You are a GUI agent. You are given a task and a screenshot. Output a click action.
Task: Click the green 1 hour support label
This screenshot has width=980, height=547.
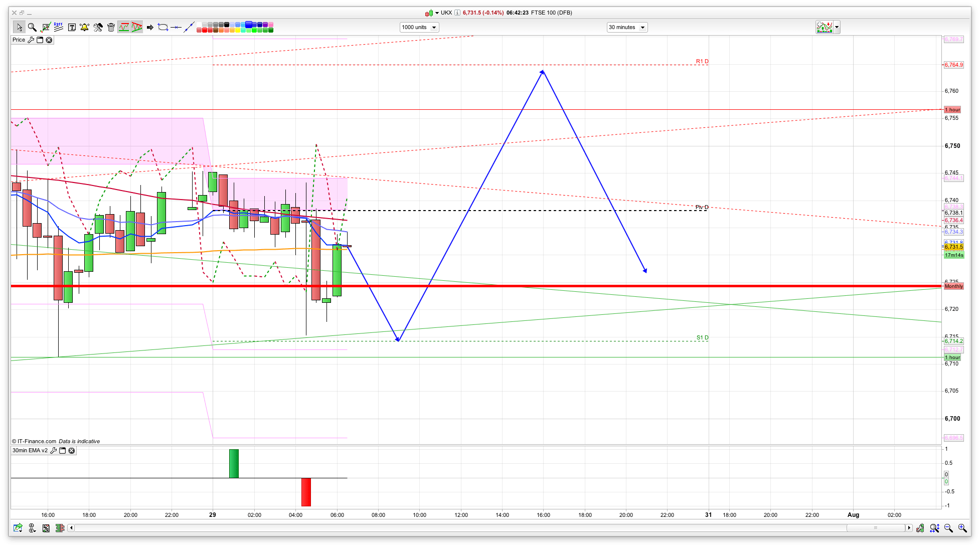(x=952, y=357)
